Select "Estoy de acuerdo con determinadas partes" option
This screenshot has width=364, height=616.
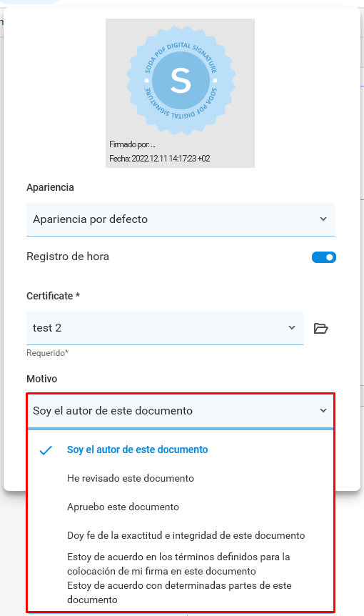(x=181, y=593)
